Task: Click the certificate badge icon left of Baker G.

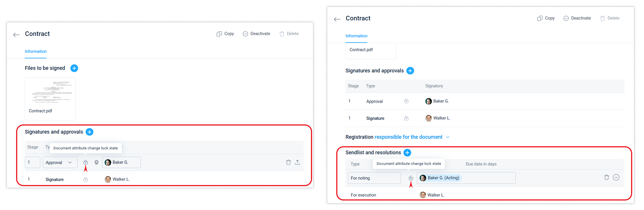Action: click(x=97, y=162)
